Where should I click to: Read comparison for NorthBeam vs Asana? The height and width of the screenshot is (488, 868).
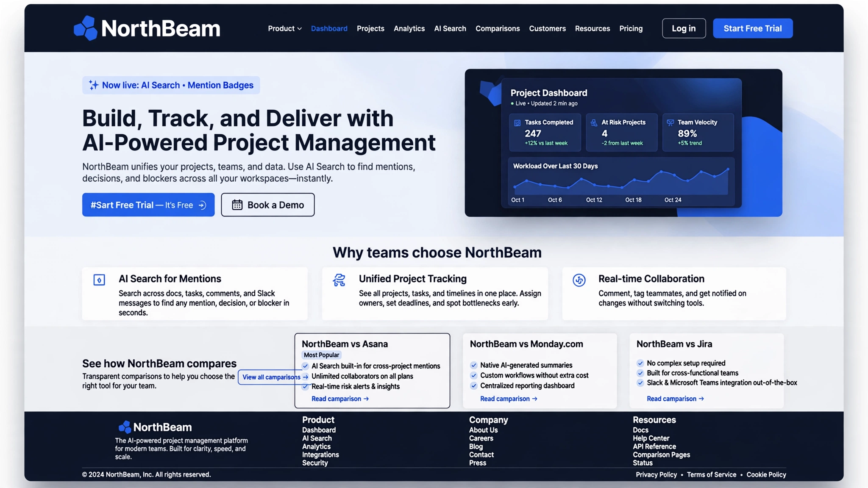340,399
